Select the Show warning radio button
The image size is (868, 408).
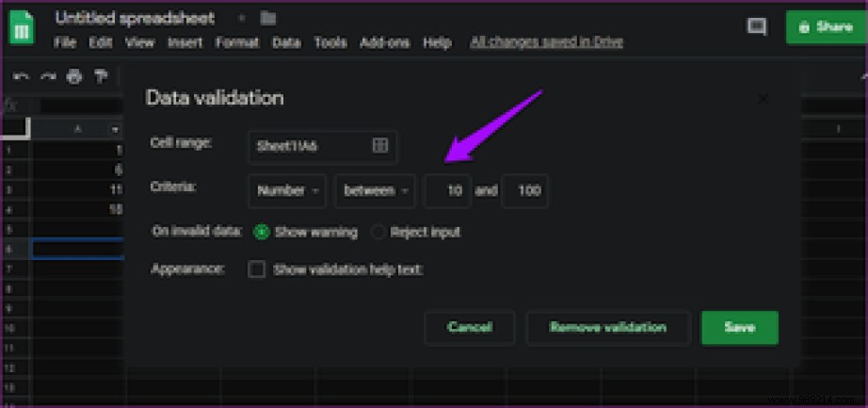[261, 233]
